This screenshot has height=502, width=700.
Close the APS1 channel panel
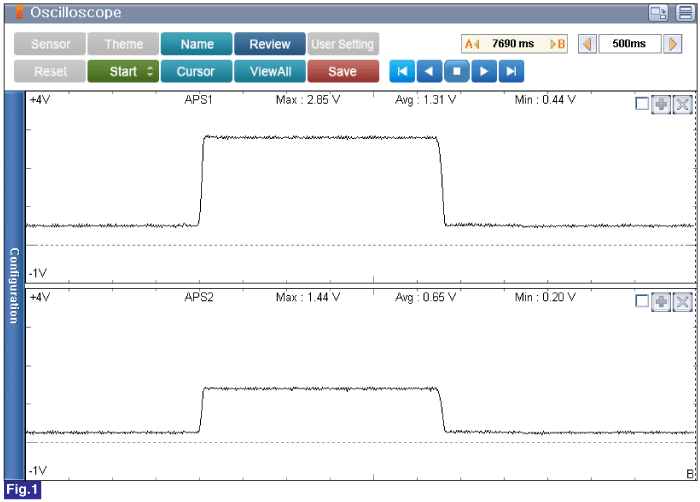[683, 105]
